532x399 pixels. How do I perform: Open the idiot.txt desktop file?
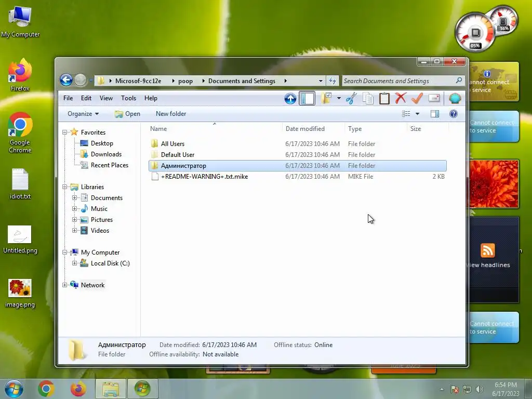point(20,184)
